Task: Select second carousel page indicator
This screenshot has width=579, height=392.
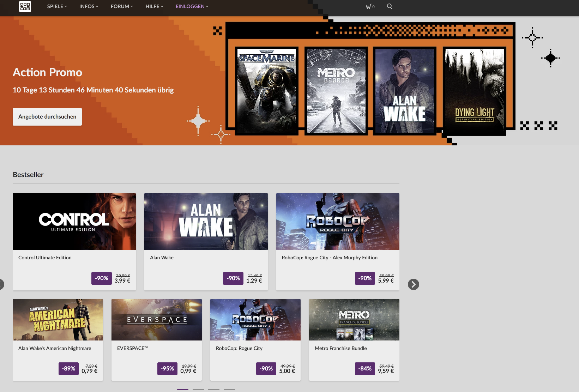Action: [198, 389]
